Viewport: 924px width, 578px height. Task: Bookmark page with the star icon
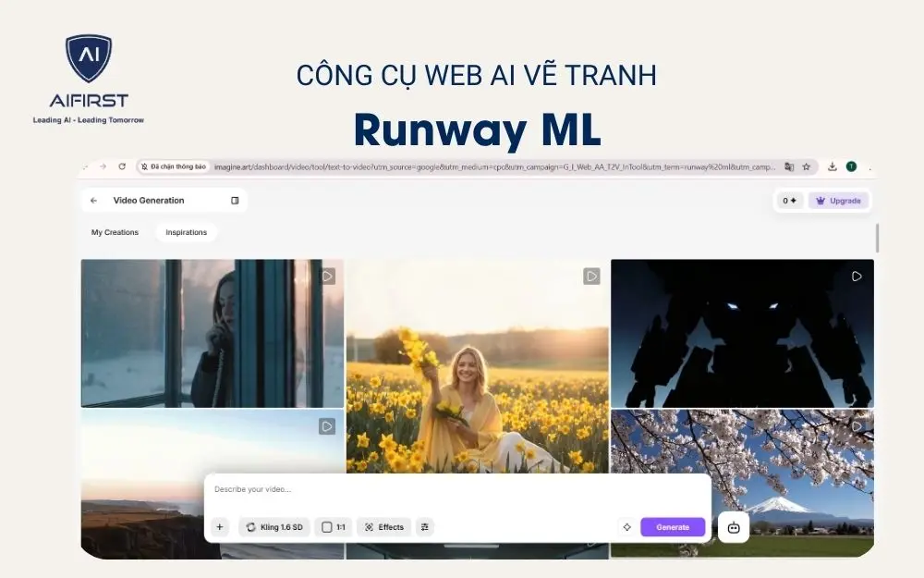click(806, 167)
